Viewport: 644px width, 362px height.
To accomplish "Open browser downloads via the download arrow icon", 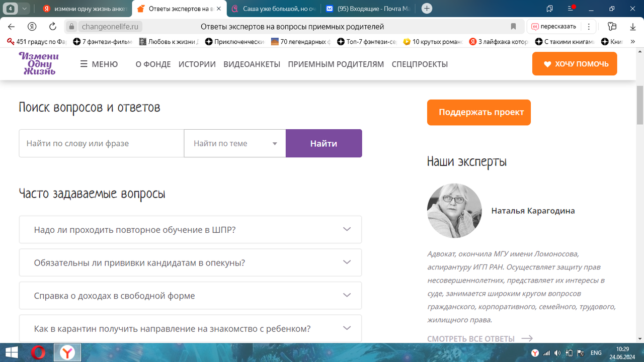I will click(x=632, y=26).
